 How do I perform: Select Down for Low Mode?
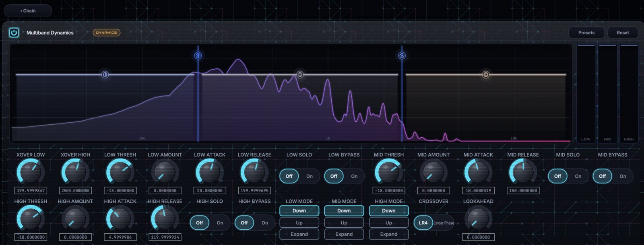(x=299, y=210)
